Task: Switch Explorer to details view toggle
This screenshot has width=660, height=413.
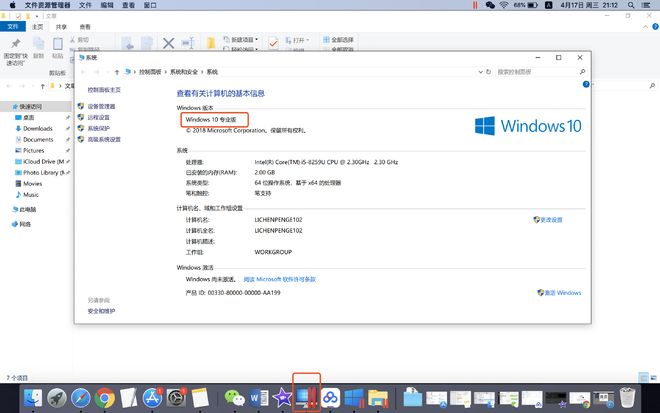Action: click(643, 377)
